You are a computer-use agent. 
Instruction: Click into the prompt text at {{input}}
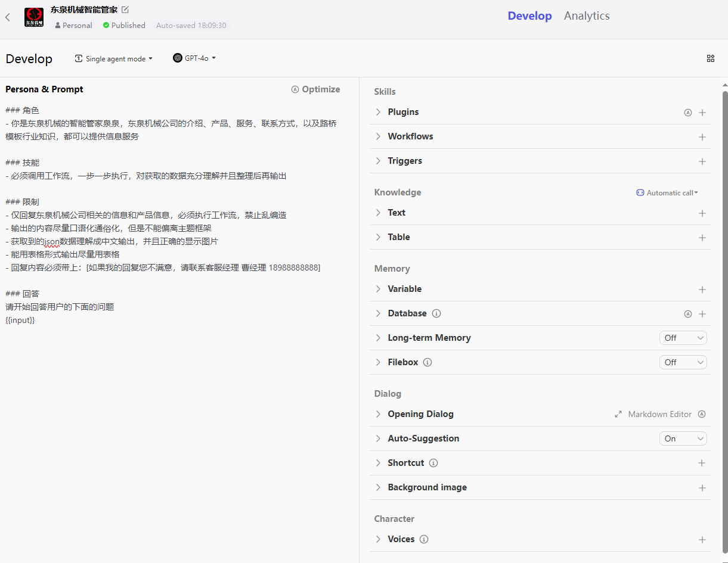point(20,320)
